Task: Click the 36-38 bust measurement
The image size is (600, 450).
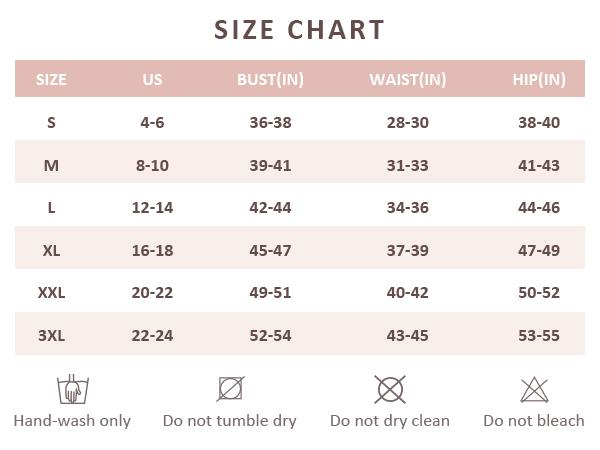Action: 270,122
